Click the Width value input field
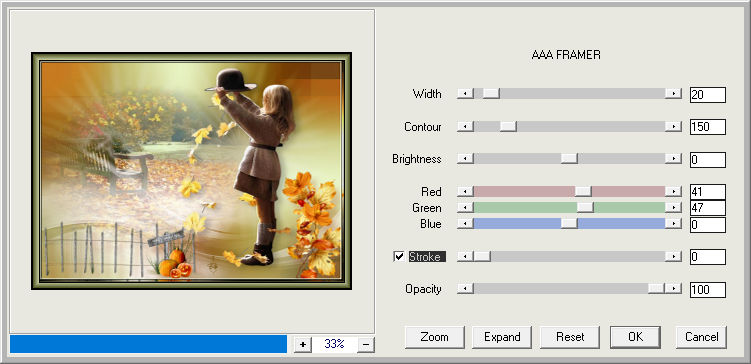 [708, 95]
